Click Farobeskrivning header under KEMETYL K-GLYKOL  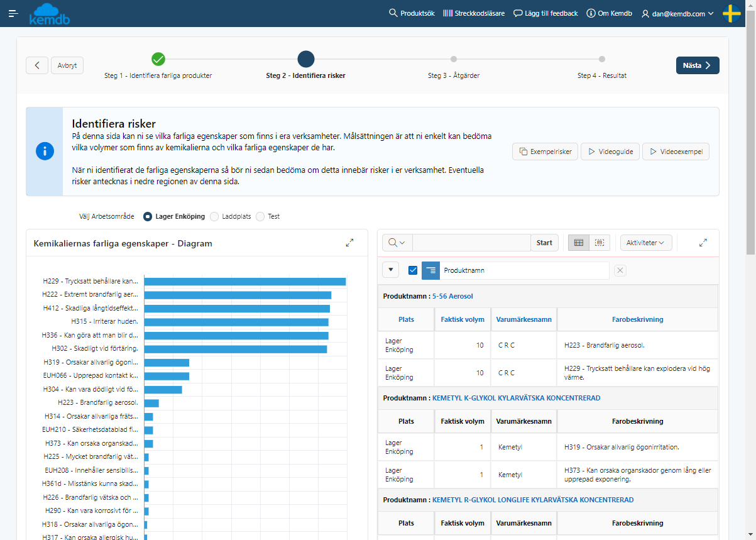pos(637,421)
